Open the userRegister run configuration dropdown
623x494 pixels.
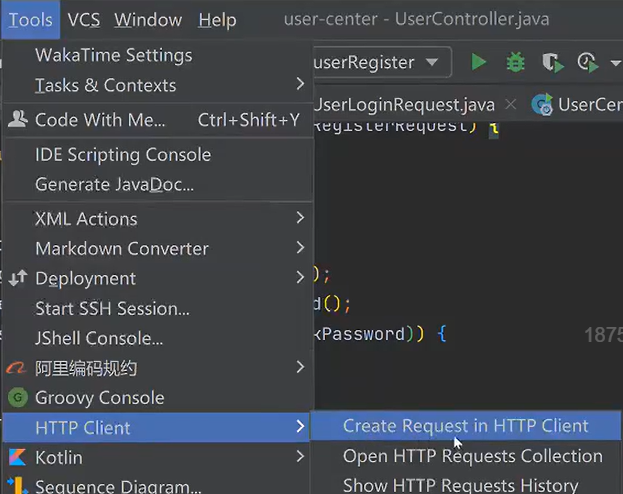click(376, 62)
